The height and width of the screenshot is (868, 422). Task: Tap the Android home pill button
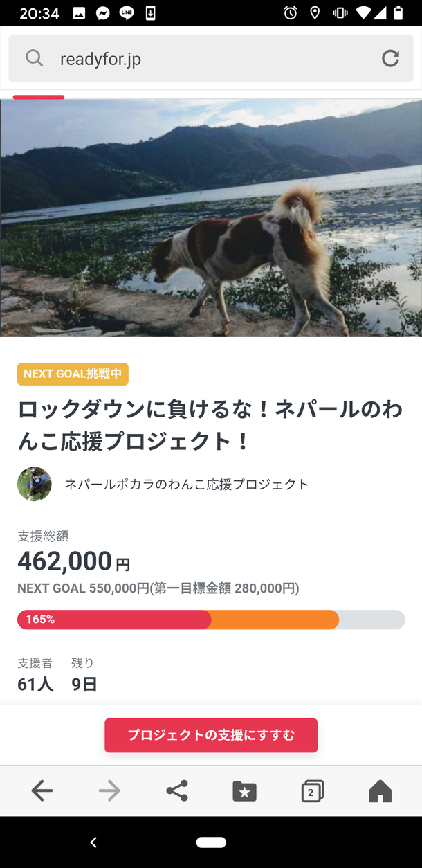pyautogui.click(x=211, y=842)
